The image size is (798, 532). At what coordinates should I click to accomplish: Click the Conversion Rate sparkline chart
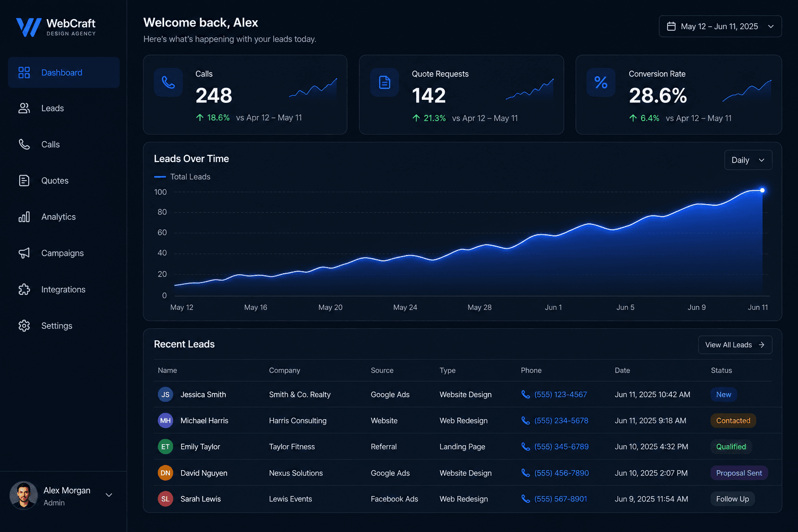pos(747,90)
